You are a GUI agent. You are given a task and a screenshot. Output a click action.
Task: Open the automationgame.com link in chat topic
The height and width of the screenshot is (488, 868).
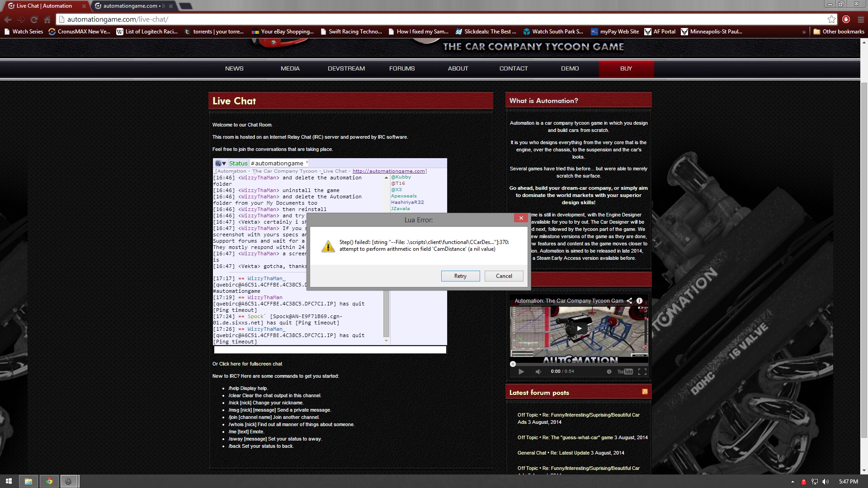389,171
